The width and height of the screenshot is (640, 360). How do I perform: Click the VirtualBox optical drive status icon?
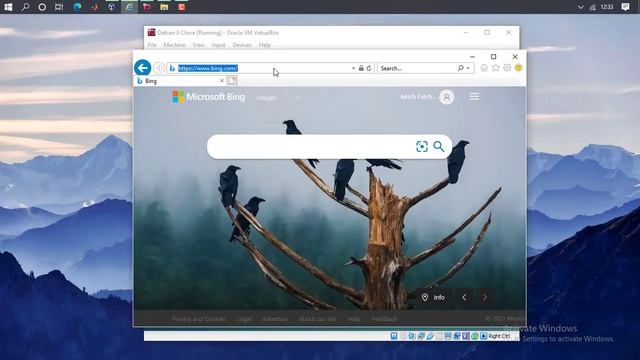tap(403, 336)
